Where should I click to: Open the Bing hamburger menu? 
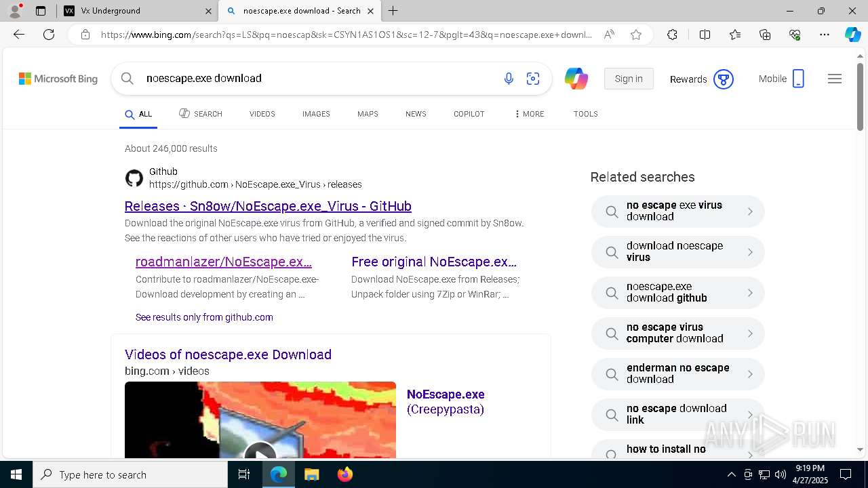point(835,79)
